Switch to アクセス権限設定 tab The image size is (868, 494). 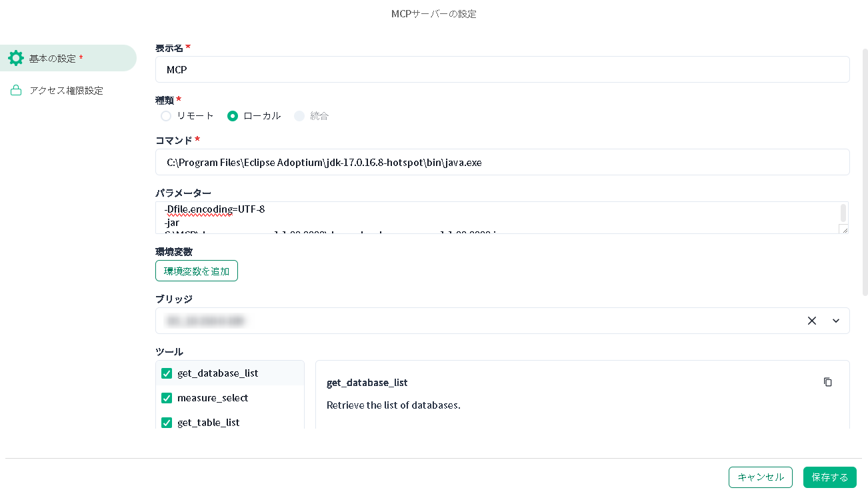tap(66, 91)
